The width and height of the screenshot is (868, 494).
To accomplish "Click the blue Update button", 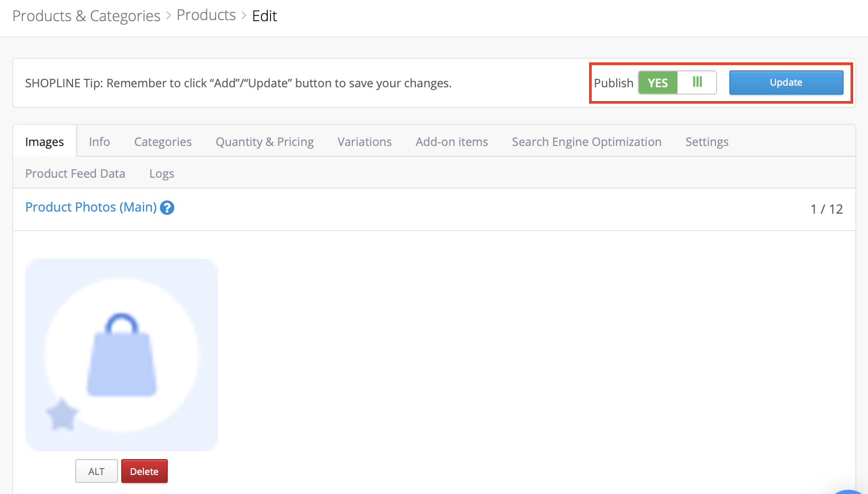I will 786,83.
